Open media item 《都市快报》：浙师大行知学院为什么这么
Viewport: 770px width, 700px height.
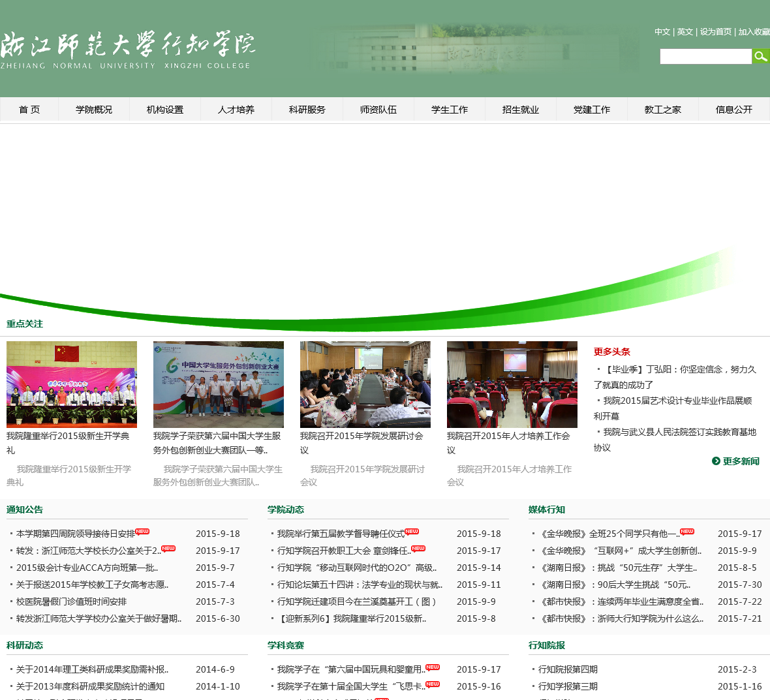pos(621,618)
